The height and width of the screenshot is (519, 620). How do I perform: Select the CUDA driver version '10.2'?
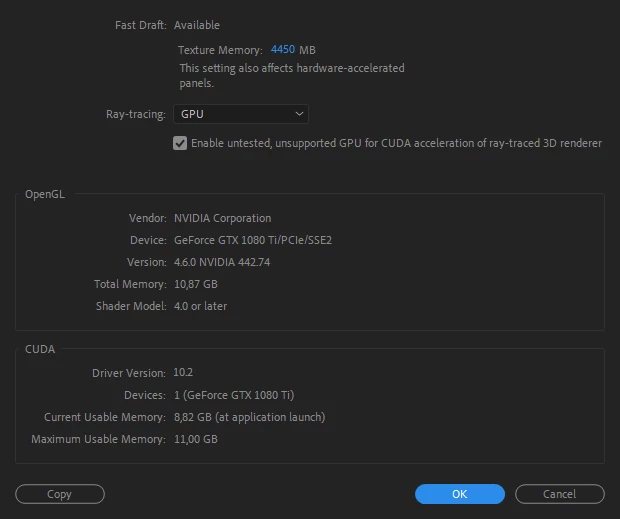pyautogui.click(x=183, y=372)
